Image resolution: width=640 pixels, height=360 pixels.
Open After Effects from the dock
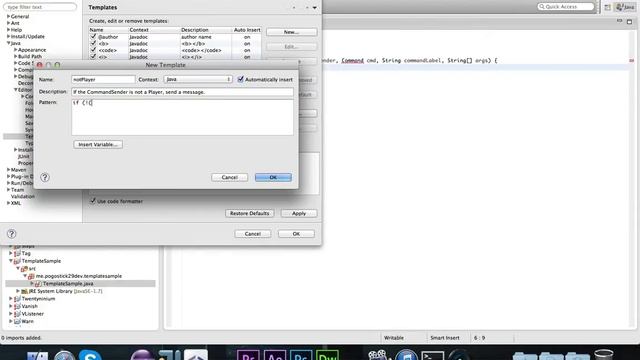click(x=275, y=356)
